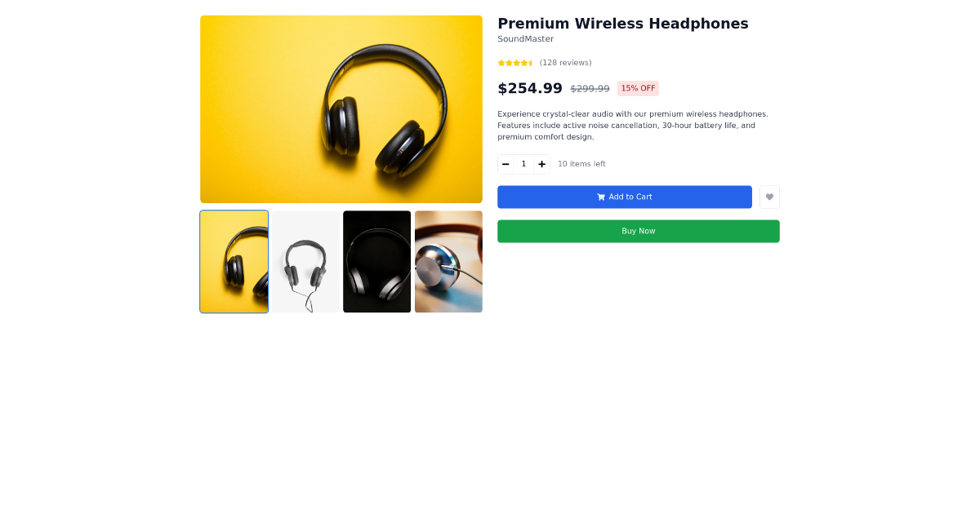Click the plus icon to increase quantity
This screenshot has height=514, width=980.
(541, 164)
